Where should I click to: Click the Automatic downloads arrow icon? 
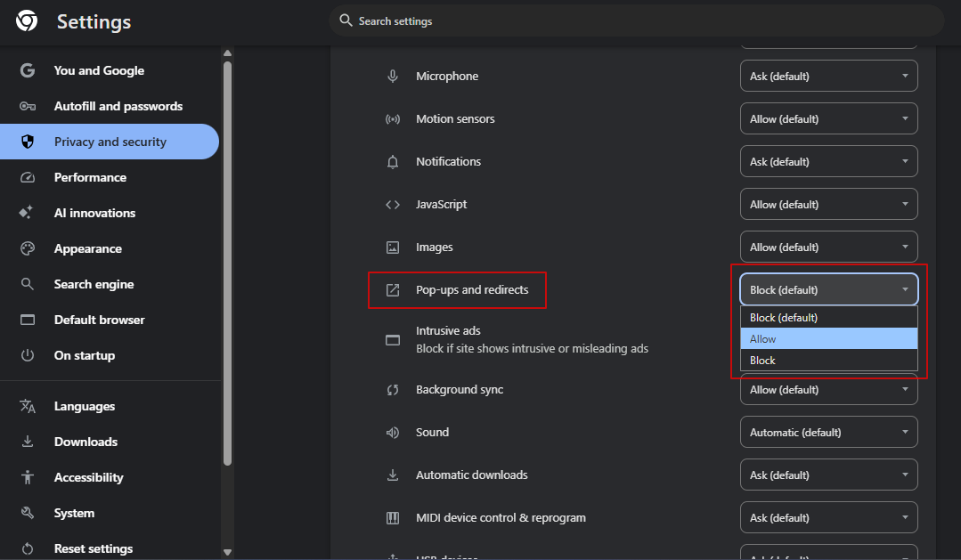(392, 475)
